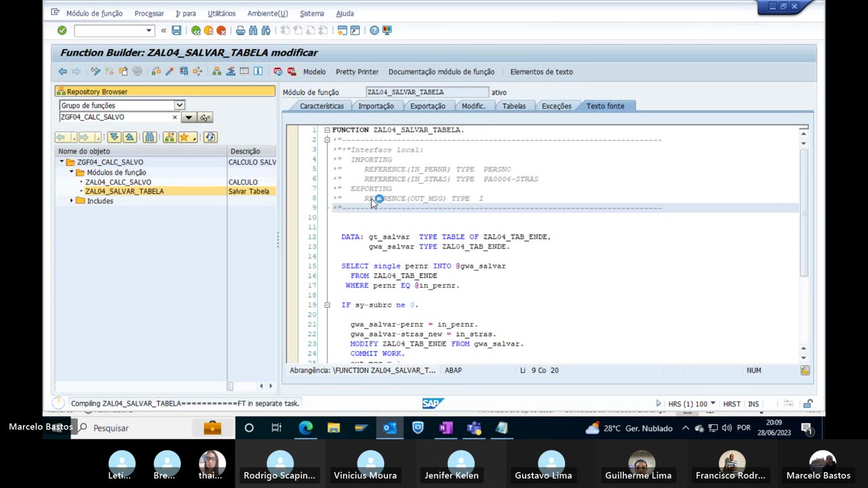The width and height of the screenshot is (868, 488).
Task: Click the red Cancel icon in top toolbar
Action: point(221,30)
